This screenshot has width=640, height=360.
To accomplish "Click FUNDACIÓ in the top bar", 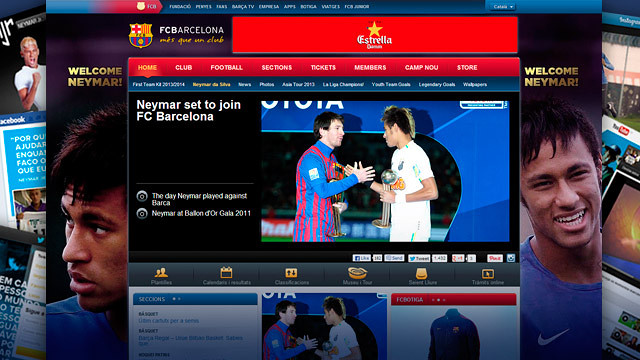I will coord(180,7).
